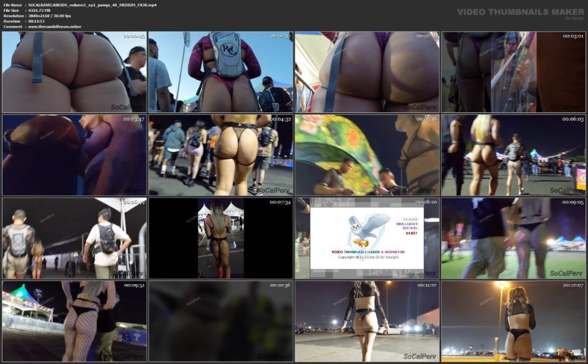View the narrow vertical frame at 00:07:34

click(x=220, y=238)
